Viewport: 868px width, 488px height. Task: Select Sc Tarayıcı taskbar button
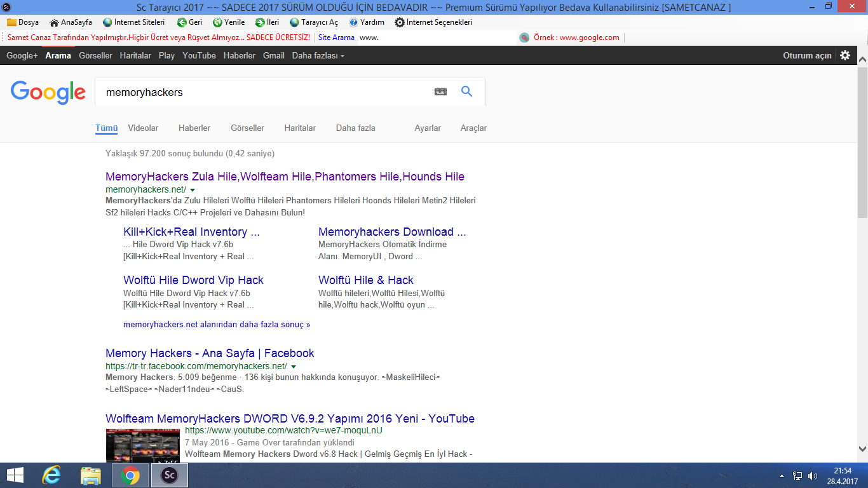[x=169, y=475]
